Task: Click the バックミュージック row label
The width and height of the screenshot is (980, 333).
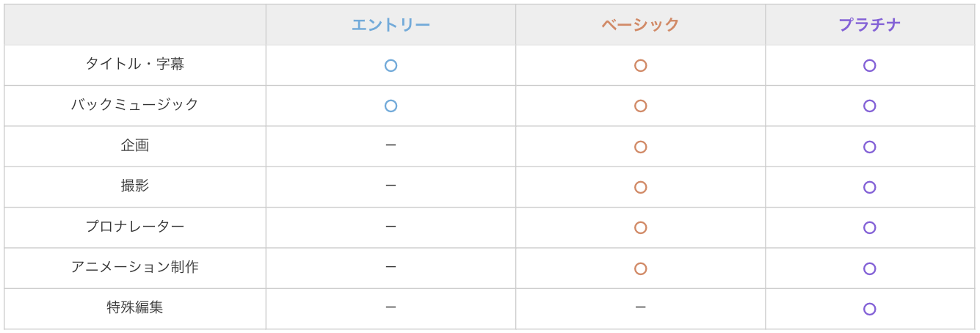Action: click(135, 105)
